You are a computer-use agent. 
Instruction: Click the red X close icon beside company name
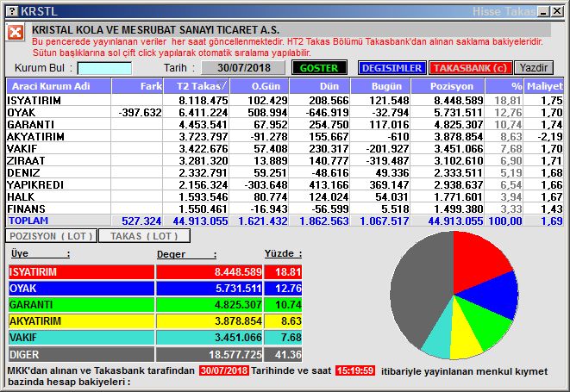[x=16, y=33]
